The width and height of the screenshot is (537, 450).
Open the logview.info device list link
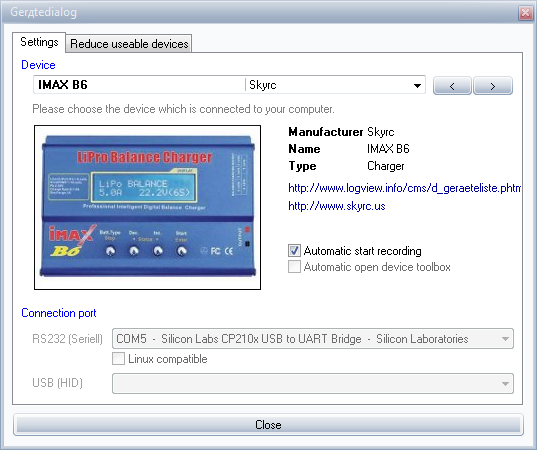point(405,188)
